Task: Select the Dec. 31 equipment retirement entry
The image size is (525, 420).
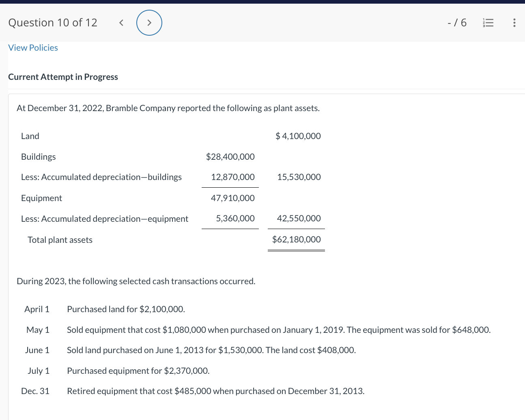Action: (x=215, y=391)
